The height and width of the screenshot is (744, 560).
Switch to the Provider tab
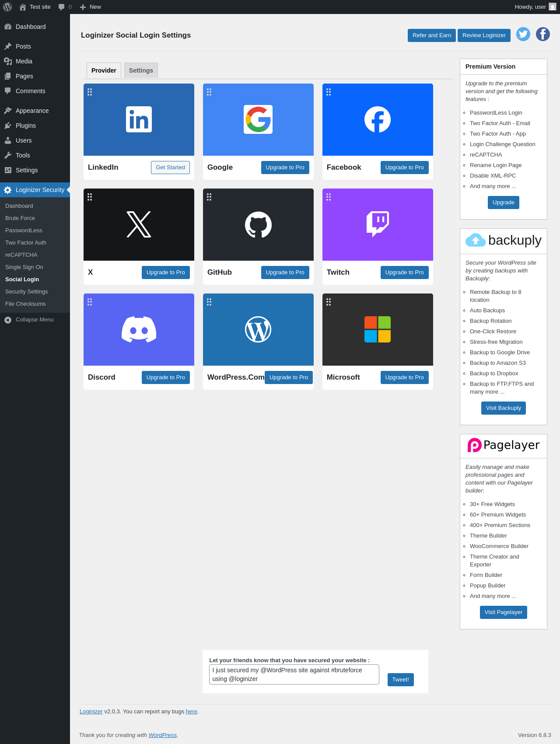[x=104, y=70]
